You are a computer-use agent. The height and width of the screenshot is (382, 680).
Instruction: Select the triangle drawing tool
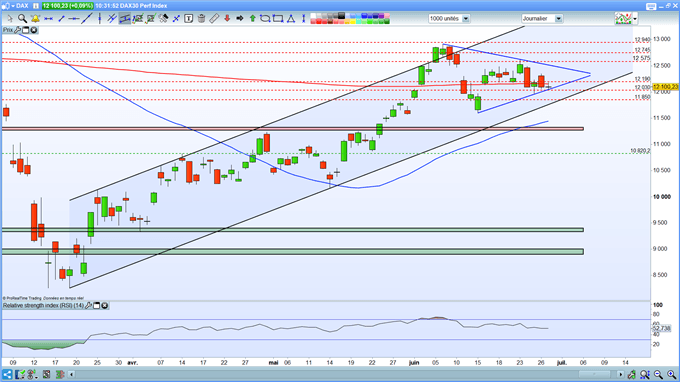coord(291,19)
